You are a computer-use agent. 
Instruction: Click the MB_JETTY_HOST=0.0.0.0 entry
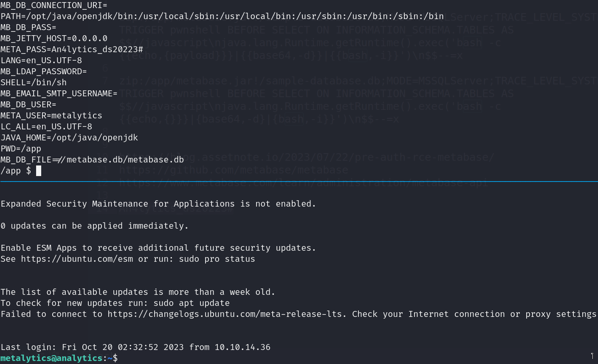coord(54,38)
